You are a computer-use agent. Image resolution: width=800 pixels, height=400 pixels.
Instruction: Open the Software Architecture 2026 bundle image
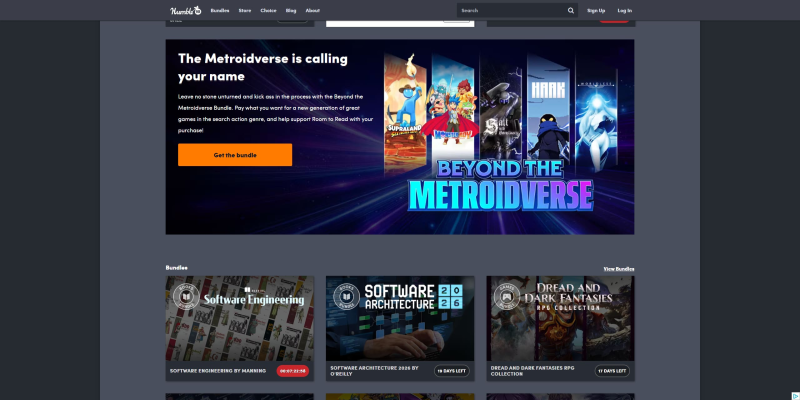400,318
